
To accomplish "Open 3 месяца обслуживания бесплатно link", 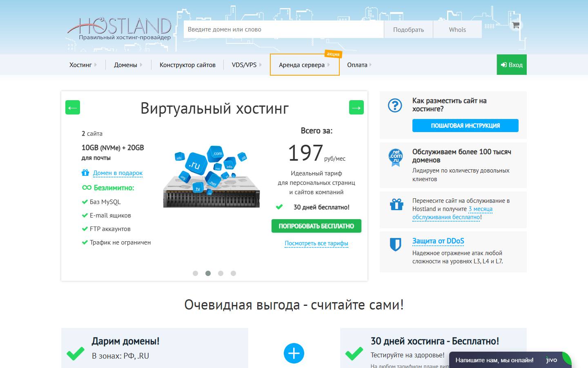I will pyautogui.click(x=452, y=213).
